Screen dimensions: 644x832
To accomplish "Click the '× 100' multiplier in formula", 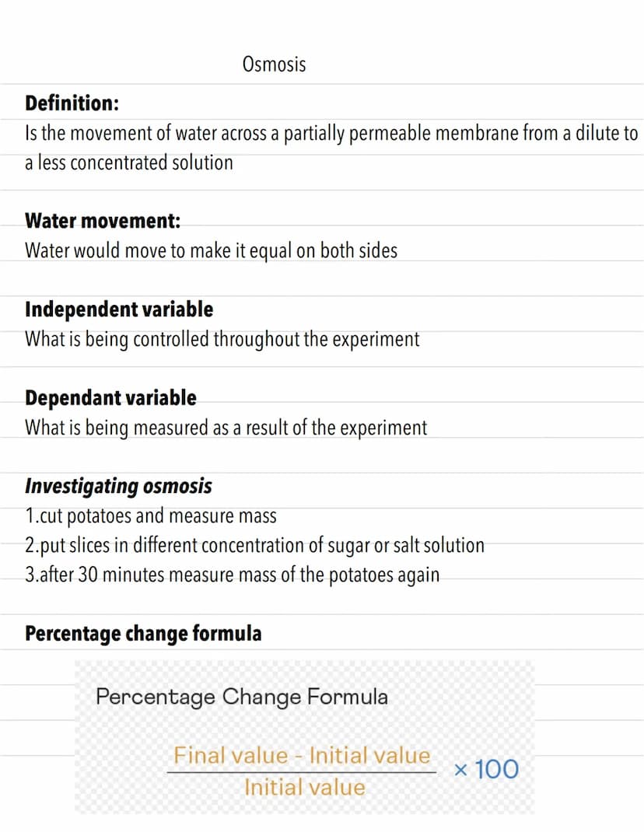I will 486,769.
